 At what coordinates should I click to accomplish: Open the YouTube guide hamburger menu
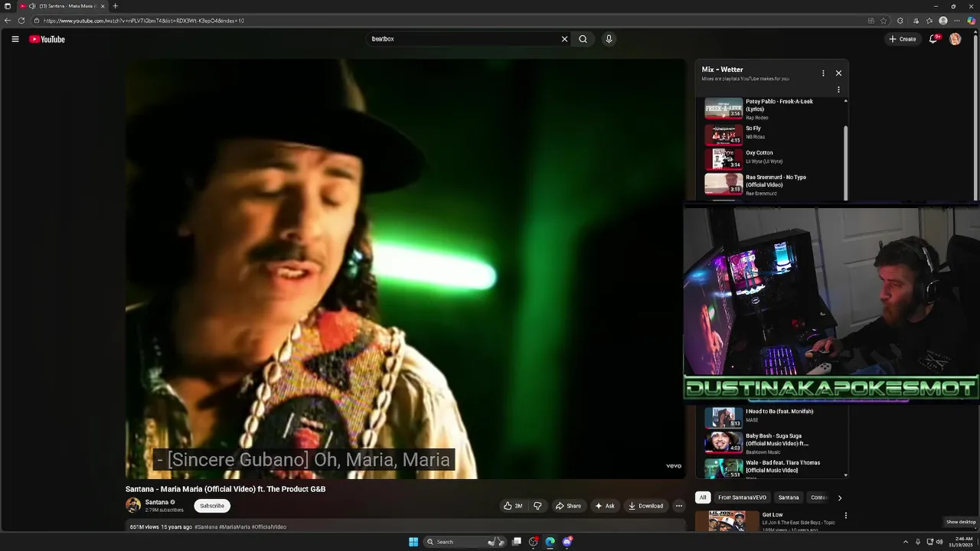click(x=15, y=39)
